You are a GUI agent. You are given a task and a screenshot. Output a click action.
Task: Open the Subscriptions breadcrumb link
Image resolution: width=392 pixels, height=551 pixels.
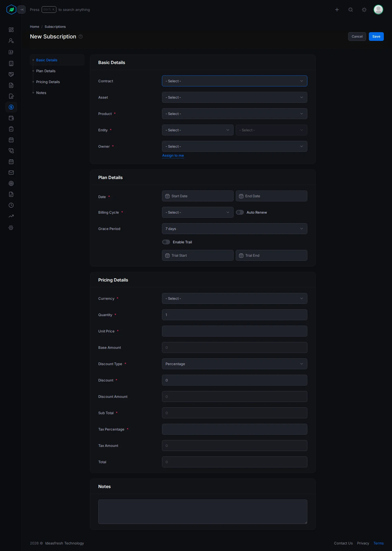tap(55, 27)
